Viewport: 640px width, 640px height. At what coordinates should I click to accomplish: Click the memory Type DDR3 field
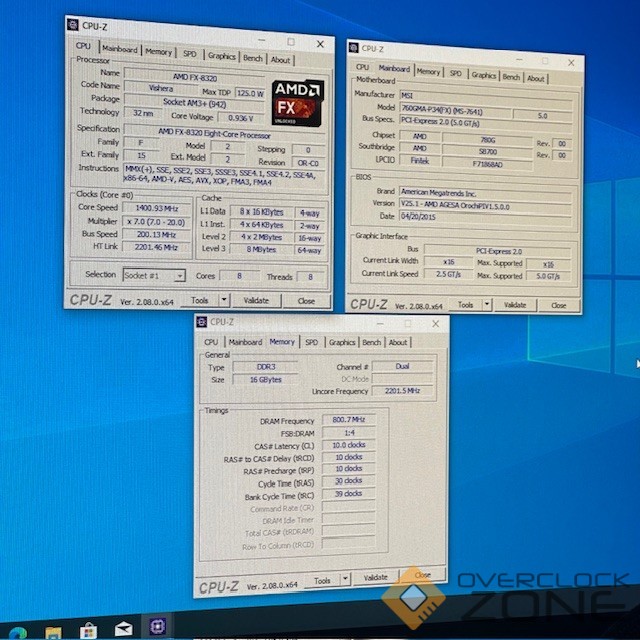click(265, 367)
